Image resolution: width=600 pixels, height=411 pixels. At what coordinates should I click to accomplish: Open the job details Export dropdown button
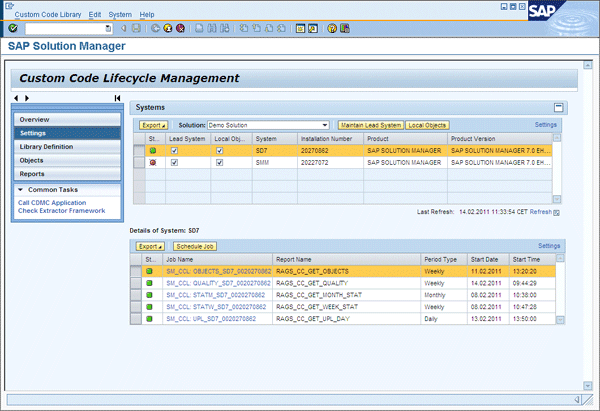pos(150,246)
